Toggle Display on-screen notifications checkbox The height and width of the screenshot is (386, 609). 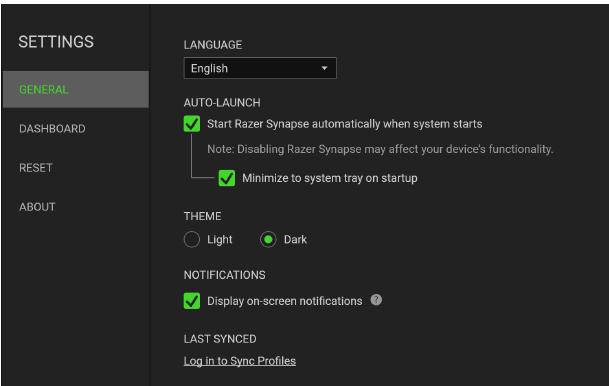(x=192, y=301)
